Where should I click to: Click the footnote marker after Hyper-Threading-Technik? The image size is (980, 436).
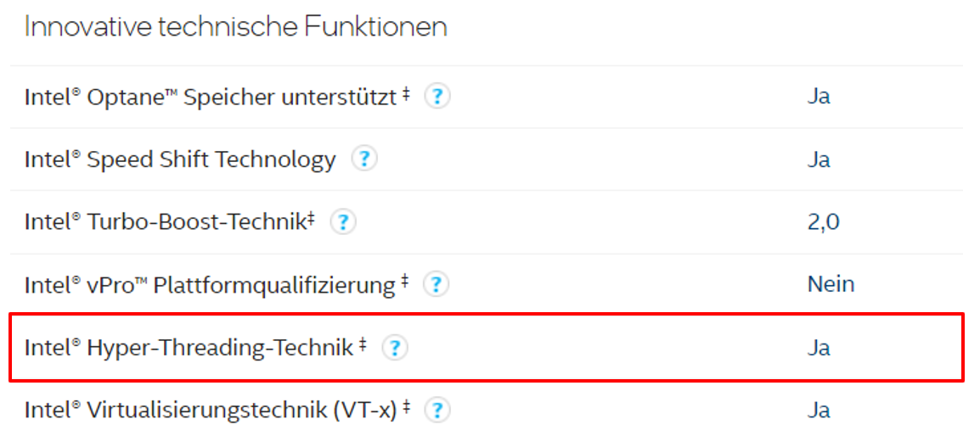pos(363,344)
